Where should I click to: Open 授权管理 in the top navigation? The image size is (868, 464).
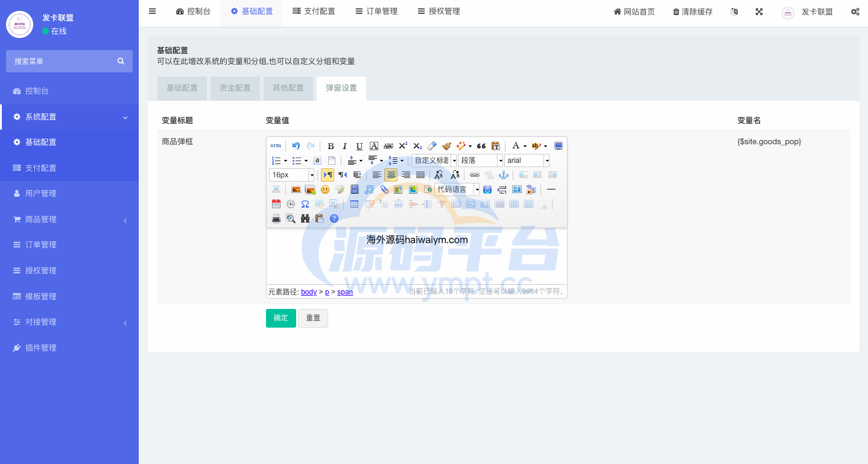(439, 11)
